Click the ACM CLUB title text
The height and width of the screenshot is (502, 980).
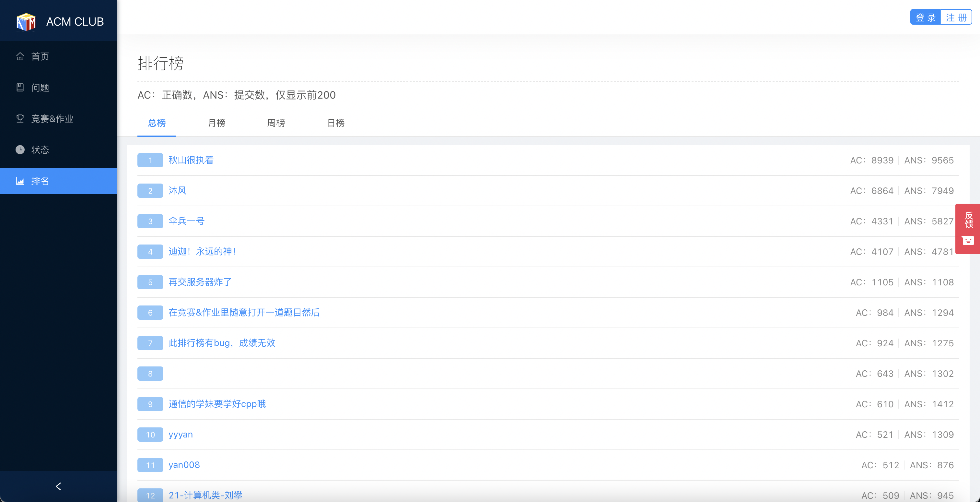click(75, 22)
